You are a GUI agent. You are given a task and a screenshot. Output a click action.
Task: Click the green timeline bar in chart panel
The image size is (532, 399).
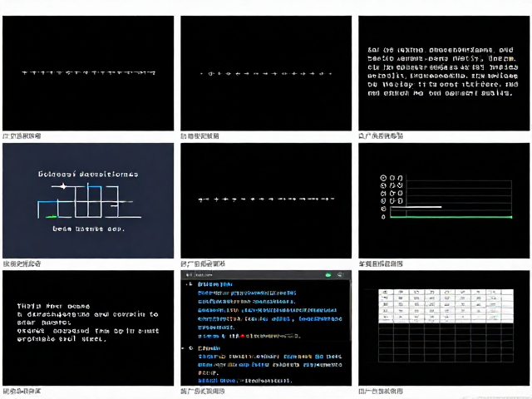[451, 217]
